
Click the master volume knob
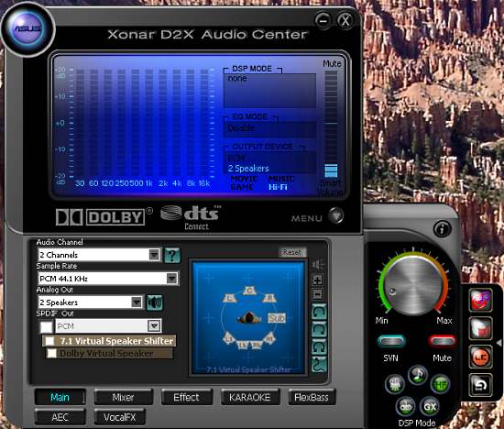coord(413,284)
